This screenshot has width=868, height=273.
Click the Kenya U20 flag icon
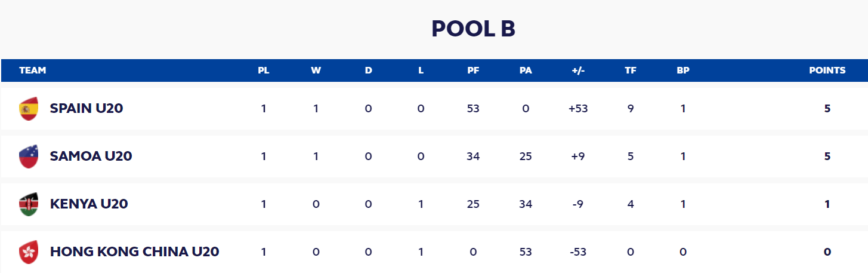pos(29,204)
